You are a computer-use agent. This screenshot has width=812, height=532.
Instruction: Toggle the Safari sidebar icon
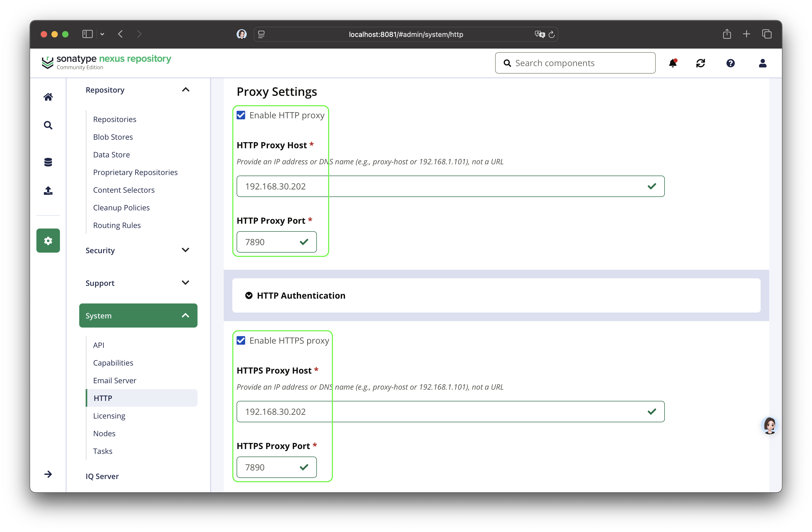tap(87, 34)
